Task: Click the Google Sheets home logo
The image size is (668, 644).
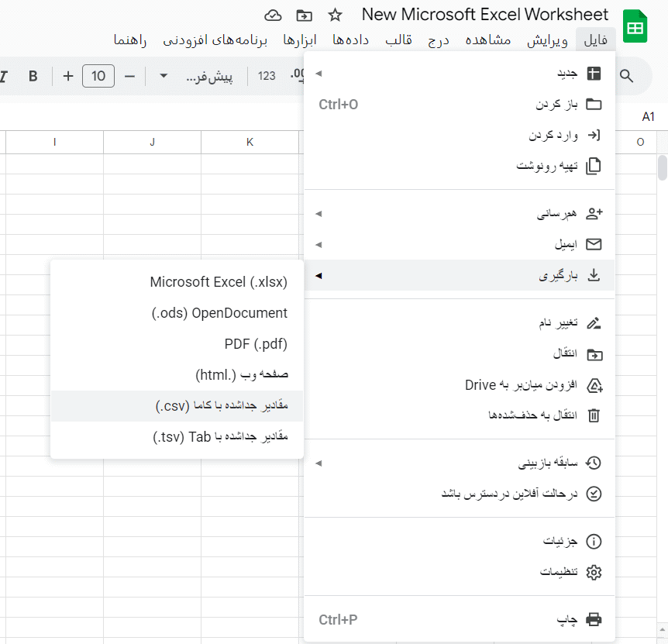Action: click(x=635, y=27)
